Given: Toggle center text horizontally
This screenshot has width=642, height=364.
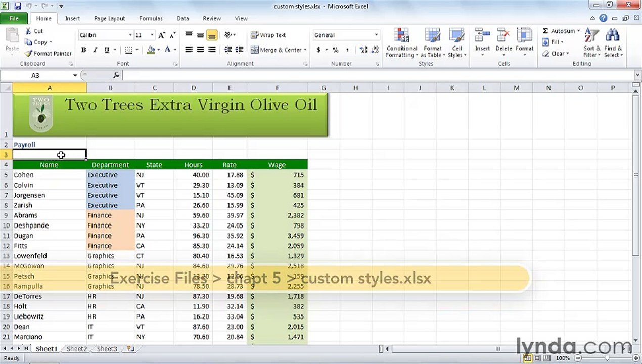Looking at the screenshot, I should (200, 50).
